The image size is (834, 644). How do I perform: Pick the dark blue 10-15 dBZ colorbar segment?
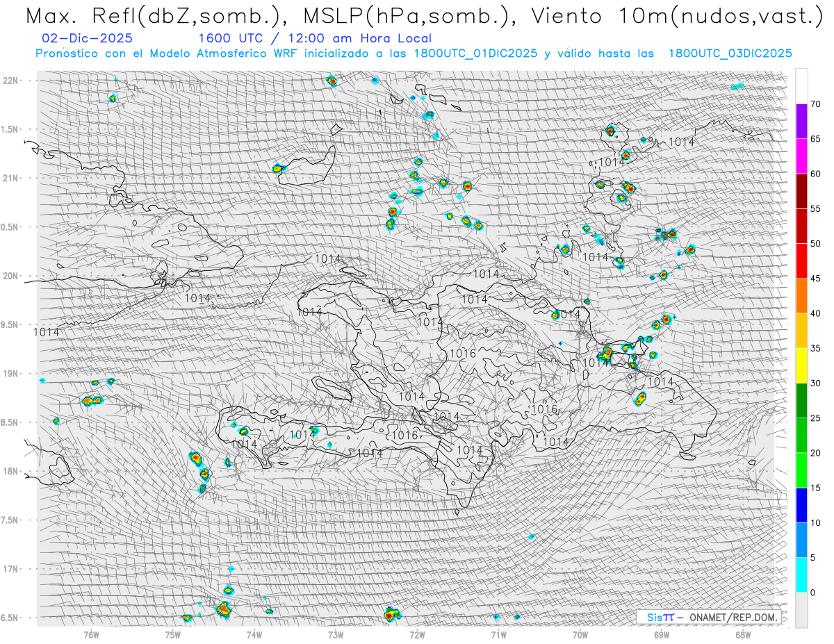(801, 505)
